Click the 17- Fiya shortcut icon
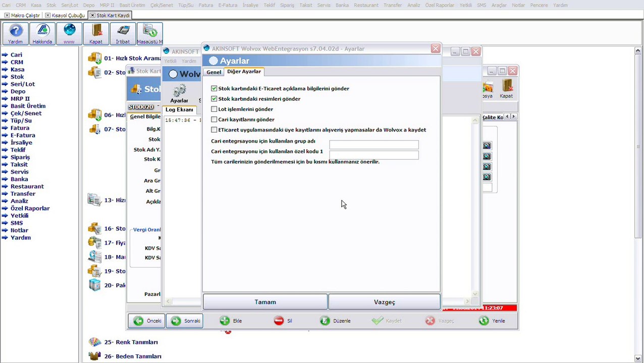The image size is (644, 363). 95,243
